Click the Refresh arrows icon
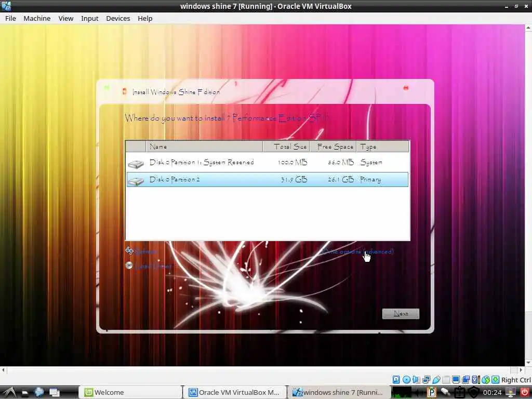This screenshot has width=532, height=399. pos(129,251)
